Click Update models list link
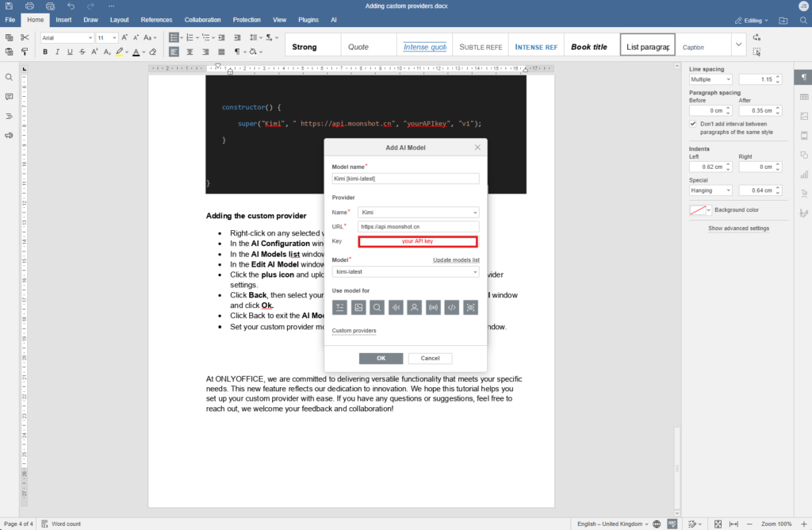This screenshot has width=812, height=530. 456,260
